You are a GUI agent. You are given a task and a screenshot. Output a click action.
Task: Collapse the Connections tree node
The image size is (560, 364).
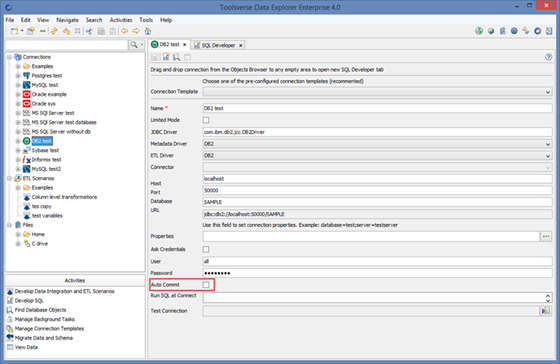click(9, 57)
